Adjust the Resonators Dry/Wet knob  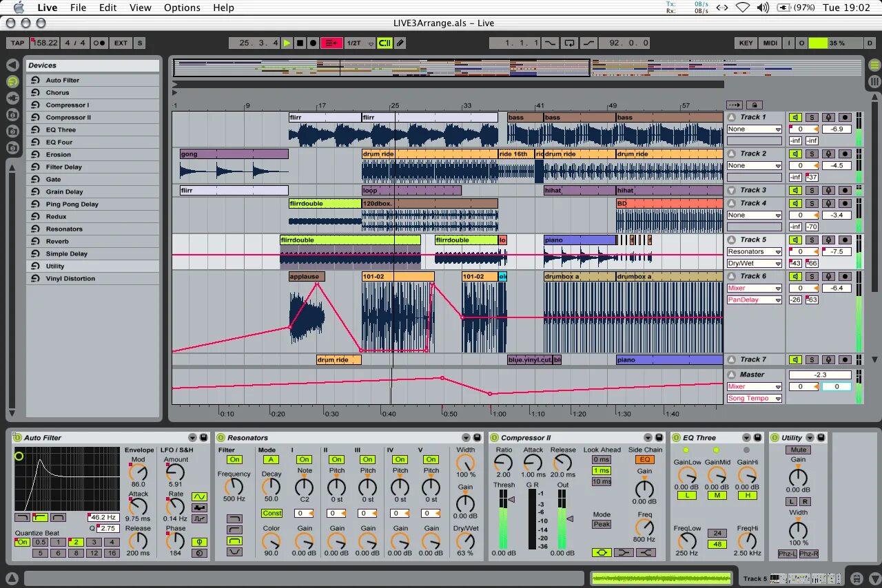466,540
